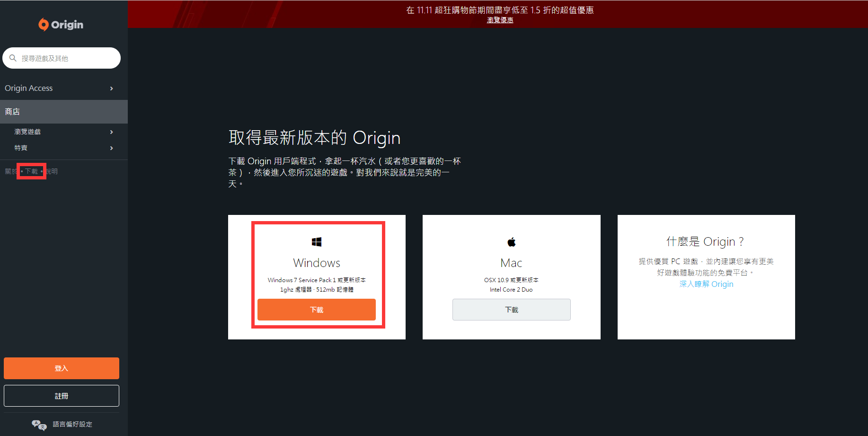Click the 什麼是 Origin？ heading

tap(706, 241)
